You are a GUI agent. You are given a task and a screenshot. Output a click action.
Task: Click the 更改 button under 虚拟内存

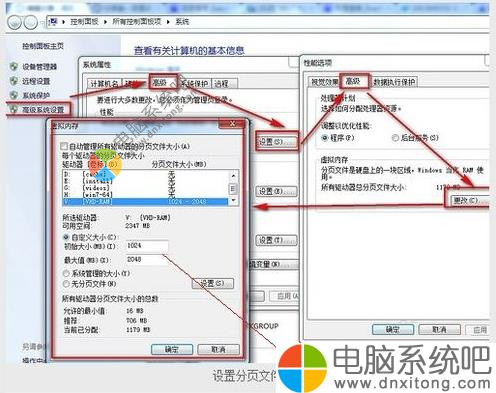(x=467, y=200)
